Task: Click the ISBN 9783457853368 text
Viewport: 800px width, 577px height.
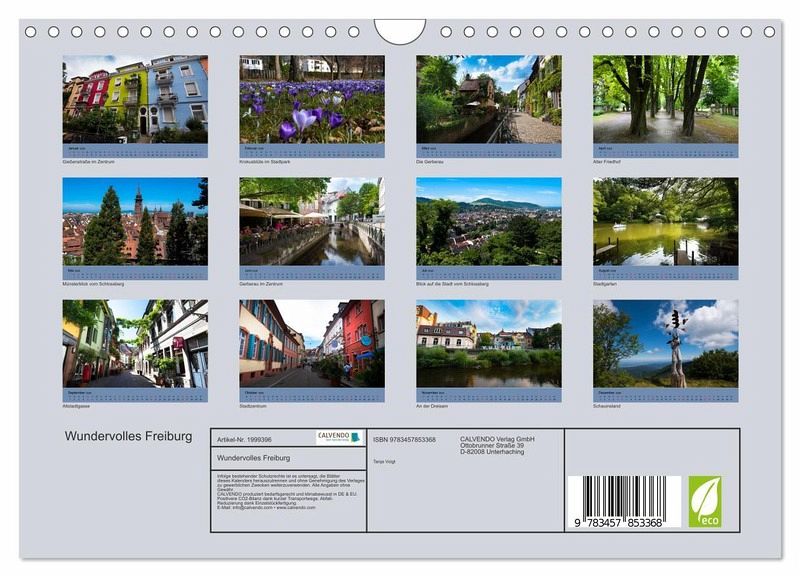Action: pos(405,440)
